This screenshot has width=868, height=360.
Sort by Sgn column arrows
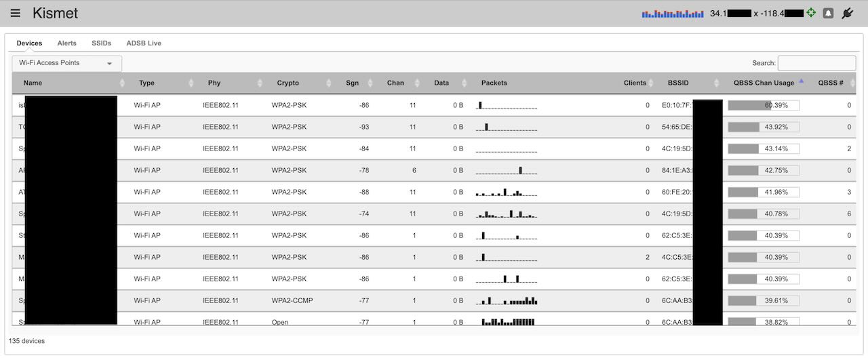370,83
